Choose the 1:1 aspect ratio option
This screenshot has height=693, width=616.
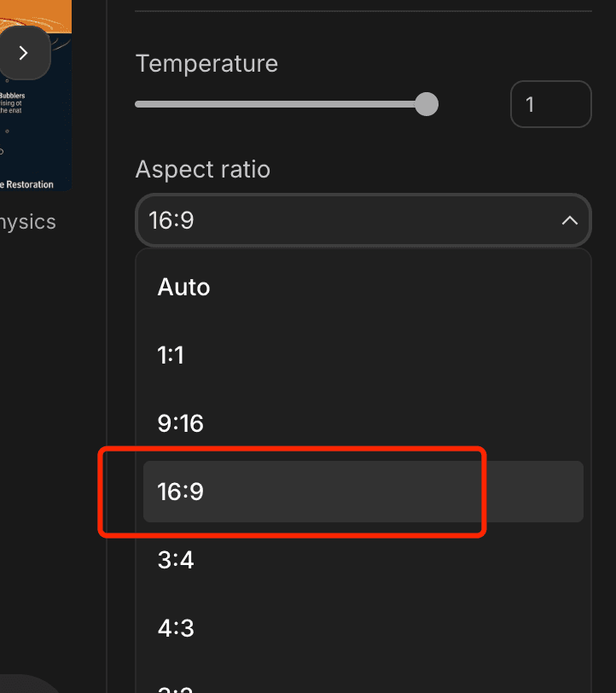click(171, 355)
